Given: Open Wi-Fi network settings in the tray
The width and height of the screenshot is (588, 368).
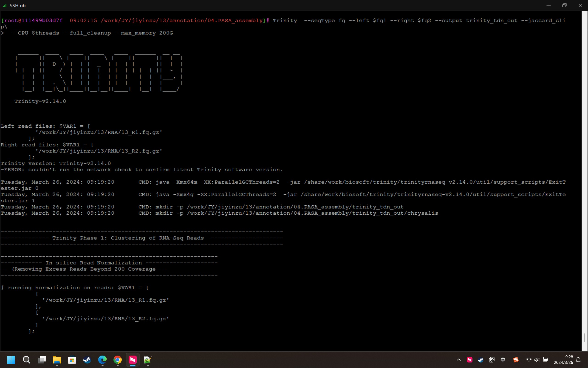Looking at the screenshot, I should click(x=529, y=360).
